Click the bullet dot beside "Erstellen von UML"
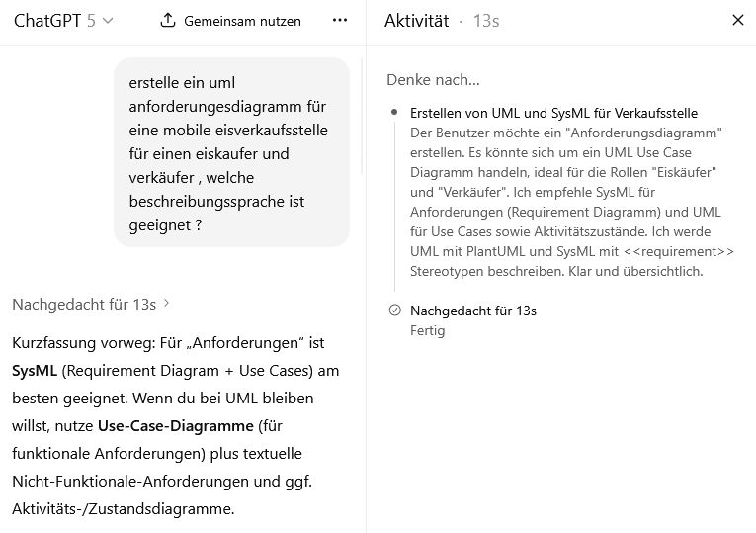 tap(395, 113)
